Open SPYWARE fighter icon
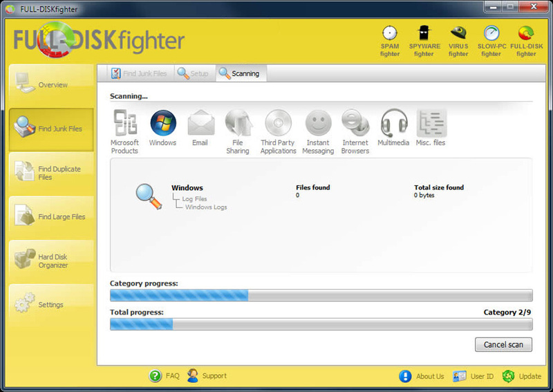Screen dimensions: 553x392 (x=424, y=41)
